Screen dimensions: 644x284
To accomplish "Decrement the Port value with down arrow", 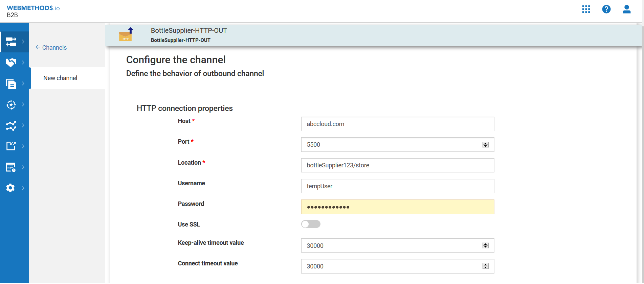I will coord(486,146).
